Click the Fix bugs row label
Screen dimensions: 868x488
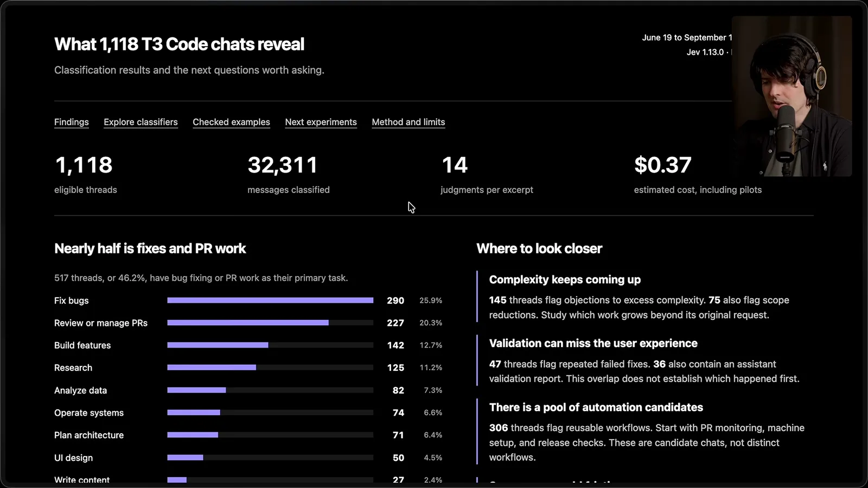[71, 300]
